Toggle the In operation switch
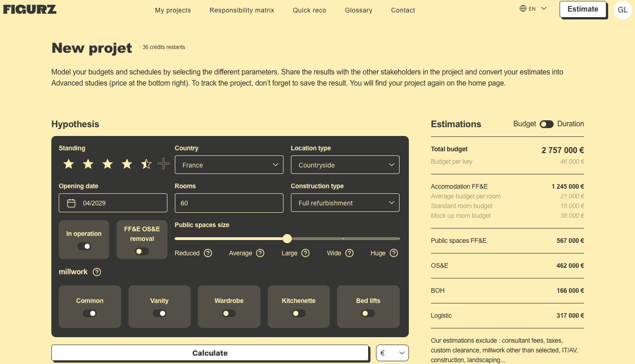Screen dimensions: 635x364 click(x=84, y=247)
